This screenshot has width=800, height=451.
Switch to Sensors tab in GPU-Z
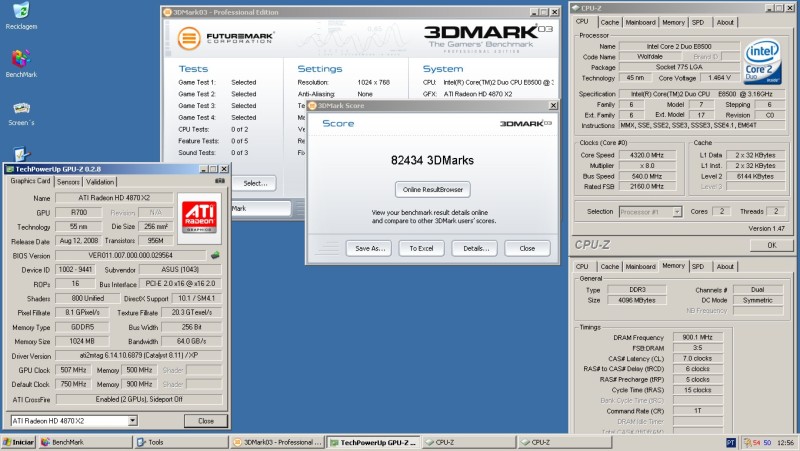[x=68, y=182]
